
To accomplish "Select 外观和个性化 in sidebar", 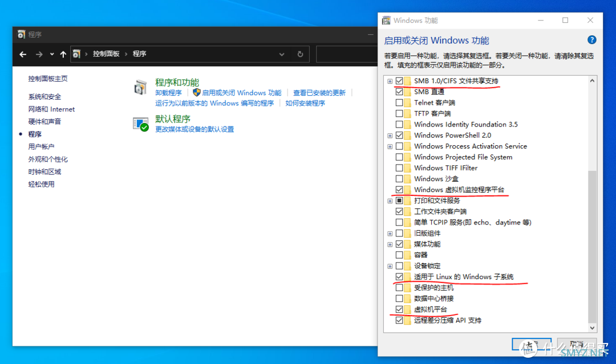I will (48, 159).
